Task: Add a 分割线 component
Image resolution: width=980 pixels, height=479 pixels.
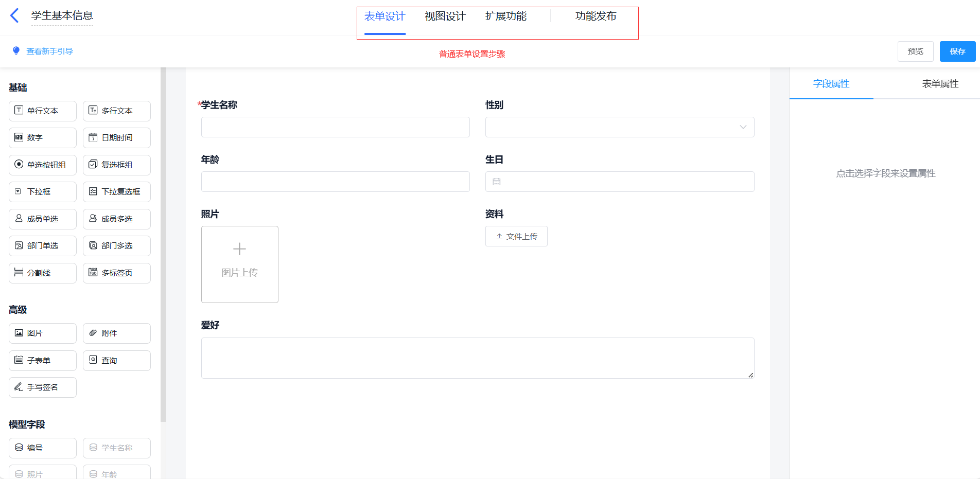Action: tap(43, 273)
